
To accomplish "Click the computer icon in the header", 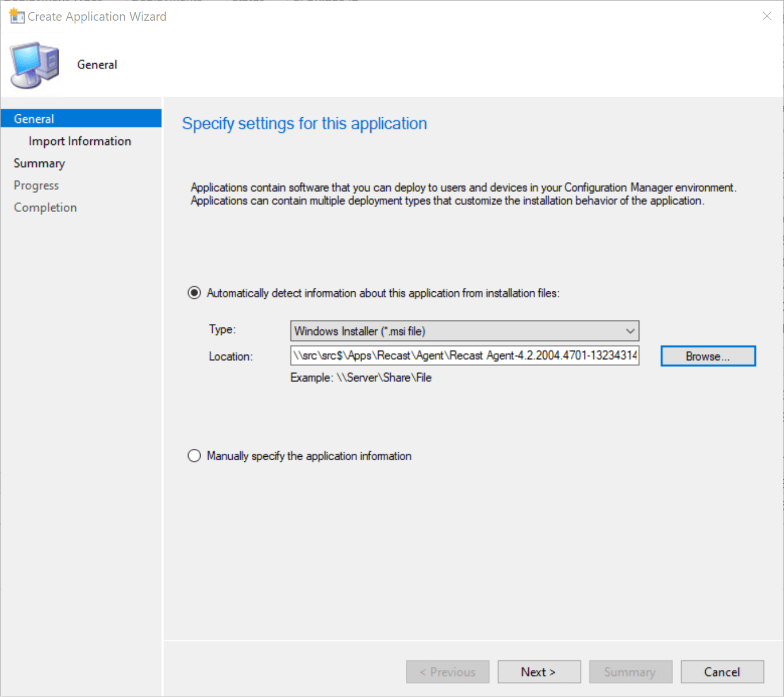I will (x=34, y=64).
